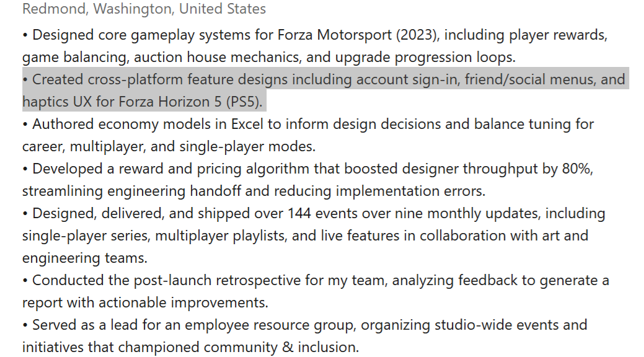Click "engineering teams." line
This screenshot has width=644, height=357.
(x=85, y=258)
